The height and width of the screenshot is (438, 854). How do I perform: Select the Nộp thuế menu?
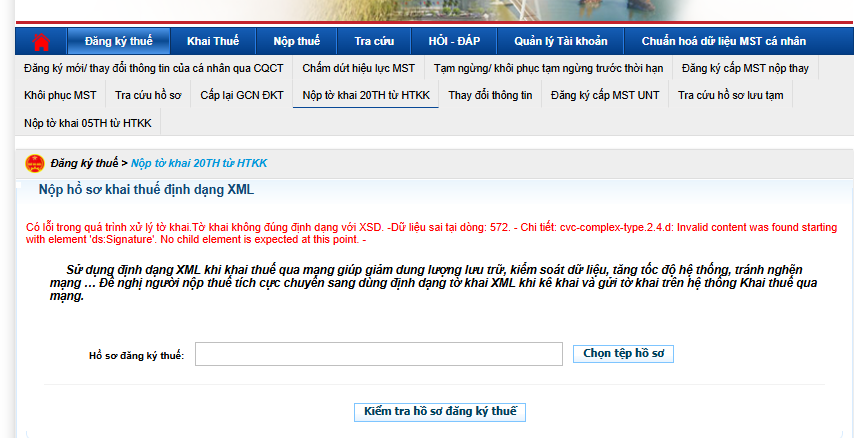[296, 42]
